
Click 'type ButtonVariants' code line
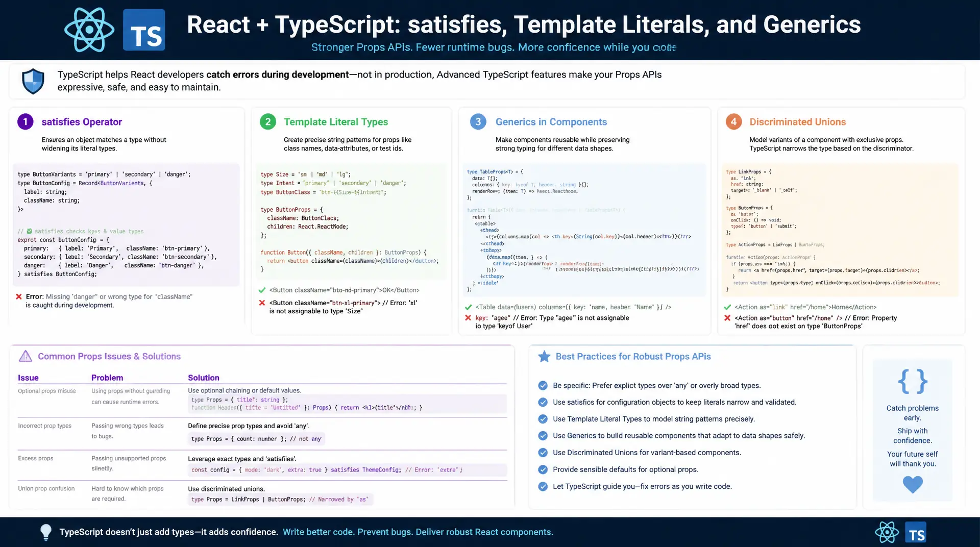104,174
